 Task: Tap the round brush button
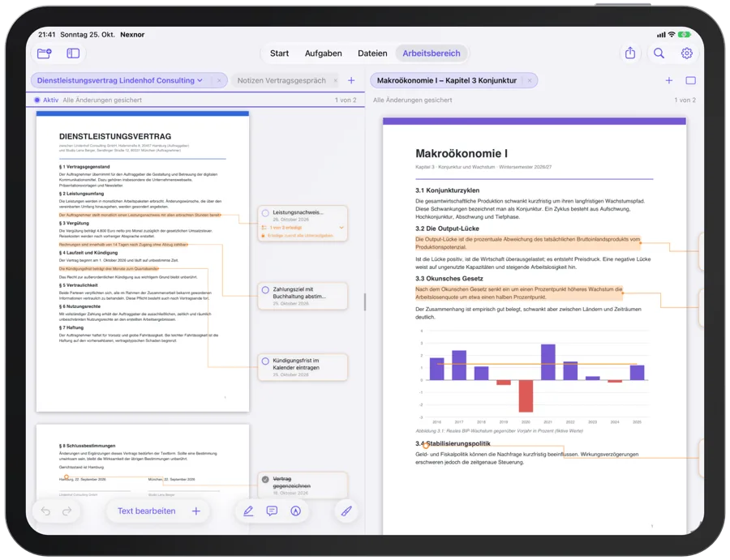(346, 511)
